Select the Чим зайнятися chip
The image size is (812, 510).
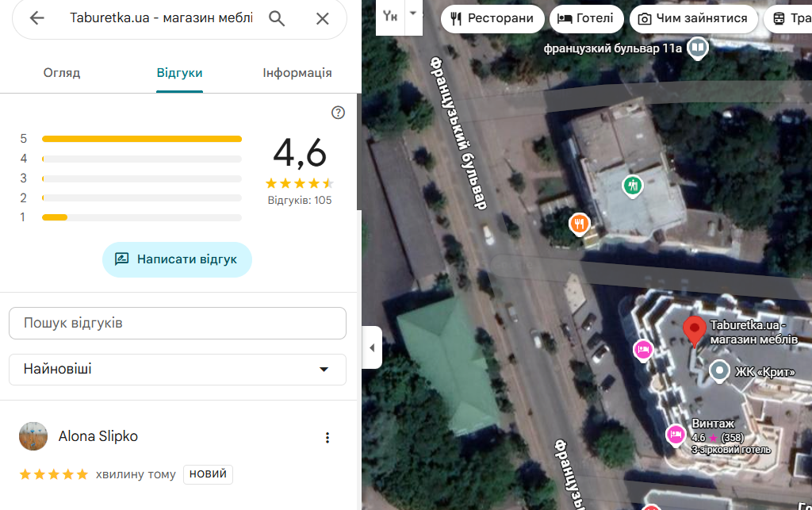tap(694, 19)
